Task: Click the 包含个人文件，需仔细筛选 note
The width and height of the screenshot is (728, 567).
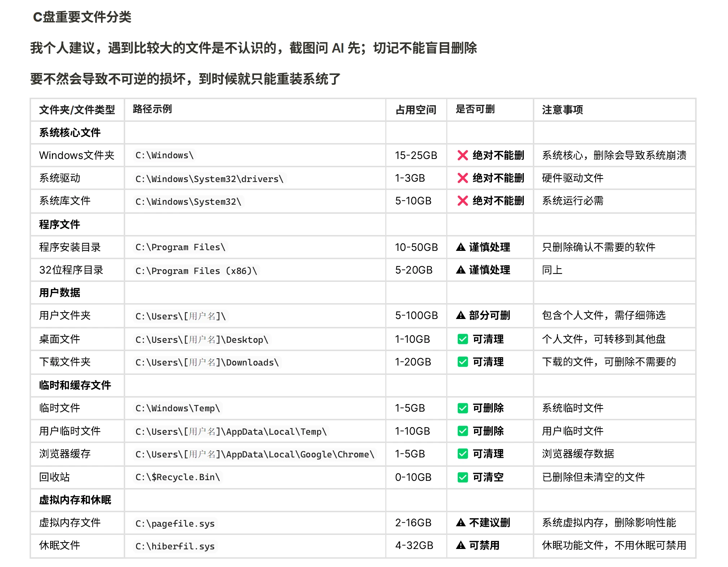Action: click(x=604, y=315)
